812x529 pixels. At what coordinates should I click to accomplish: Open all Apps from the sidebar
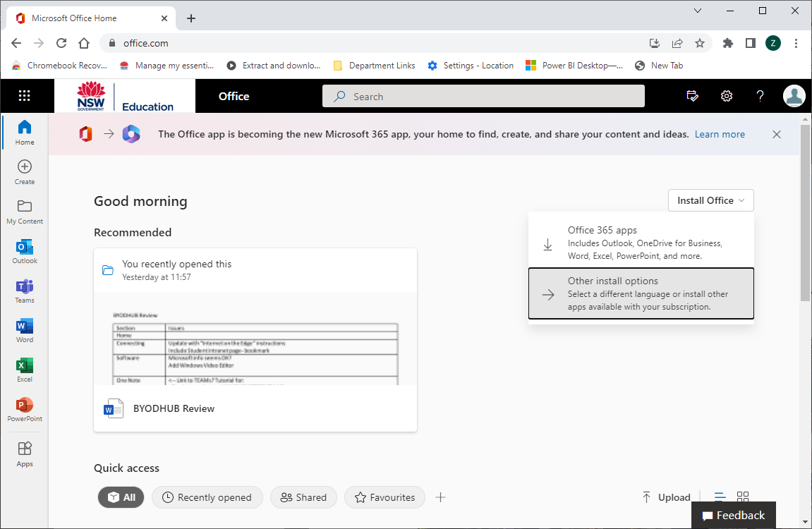click(25, 454)
